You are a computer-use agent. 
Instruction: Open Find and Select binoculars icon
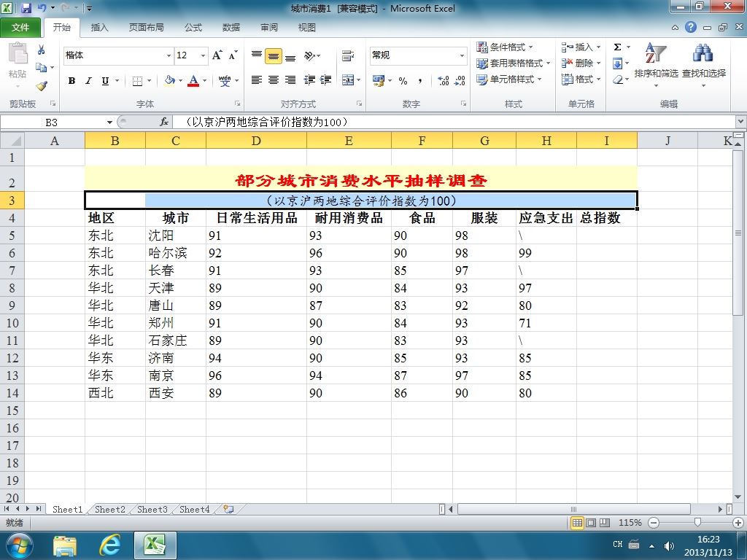(703, 53)
